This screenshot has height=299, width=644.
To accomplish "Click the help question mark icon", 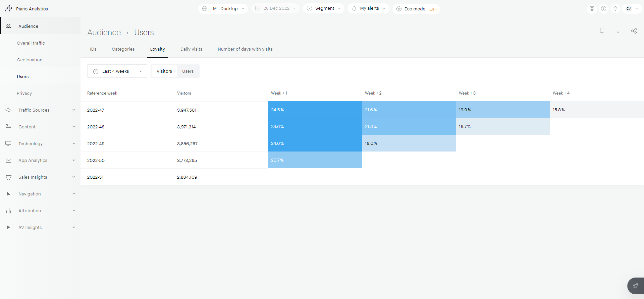I will point(603,9).
